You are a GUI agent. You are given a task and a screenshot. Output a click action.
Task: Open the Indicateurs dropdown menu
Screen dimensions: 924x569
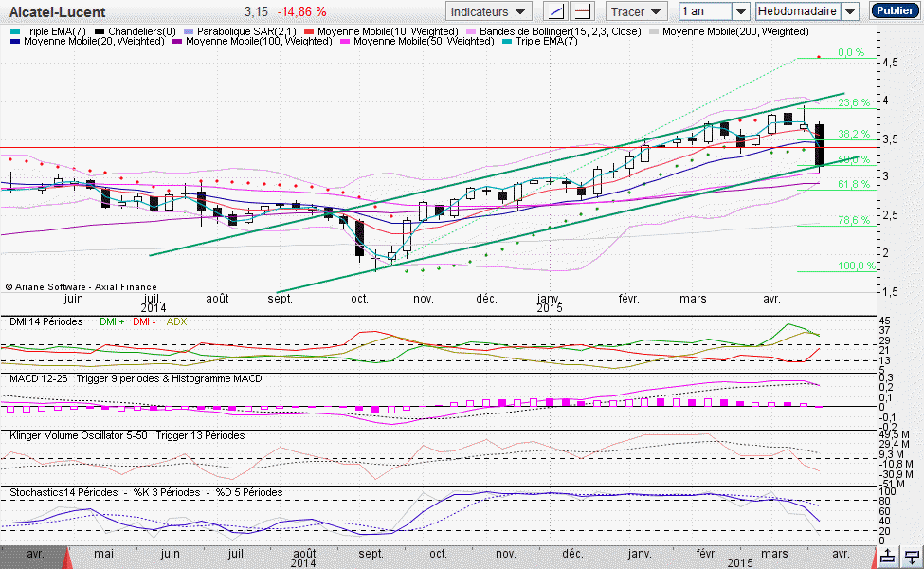pos(488,11)
